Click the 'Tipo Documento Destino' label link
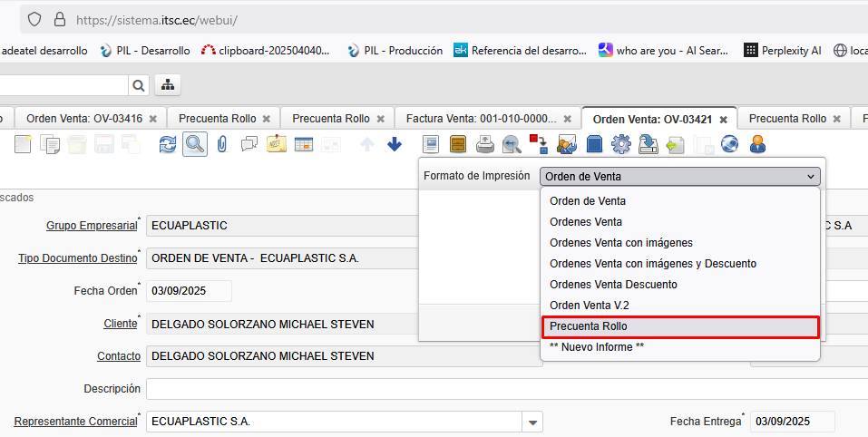The image size is (868, 437). pos(77,258)
